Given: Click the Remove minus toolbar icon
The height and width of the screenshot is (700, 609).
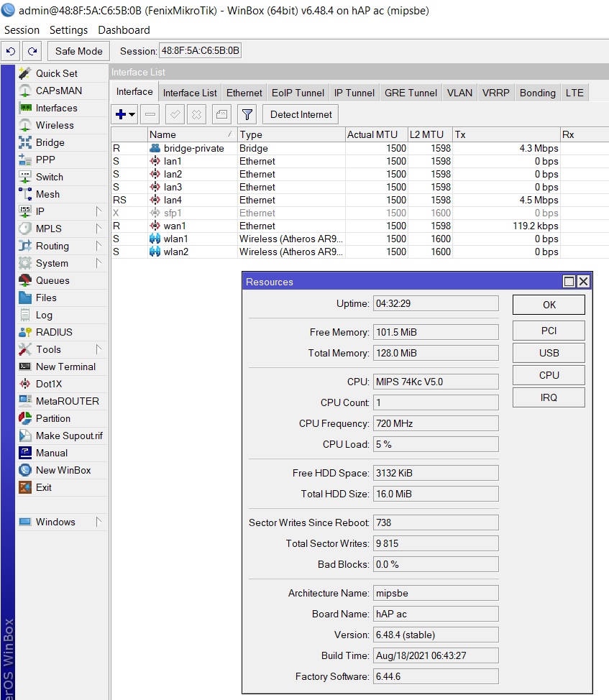Looking at the screenshot, I should pos(150,115).
